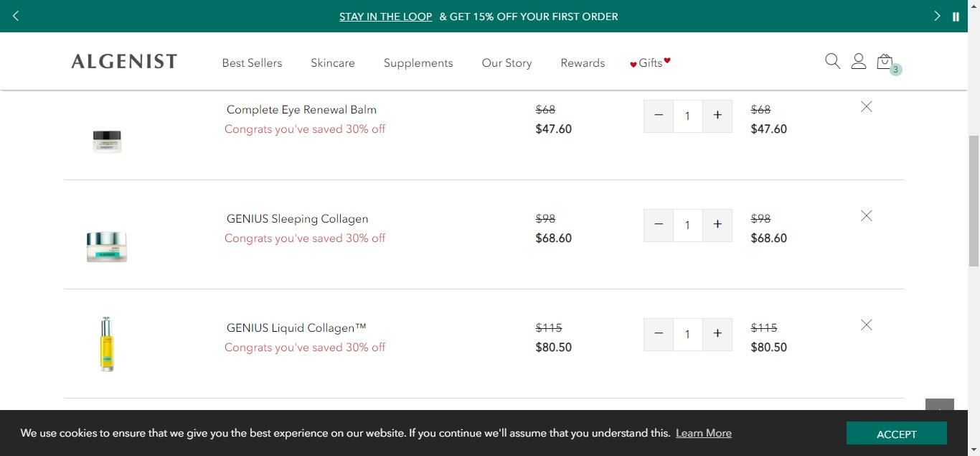Click the $68.60 unit price of Sleeping Collagen

pos(553,238)
